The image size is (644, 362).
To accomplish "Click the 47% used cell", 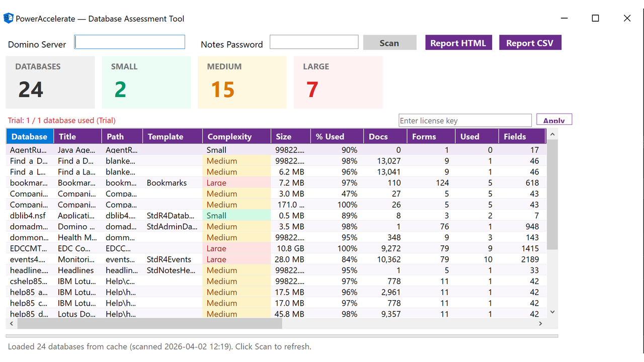I will (337, 194).
